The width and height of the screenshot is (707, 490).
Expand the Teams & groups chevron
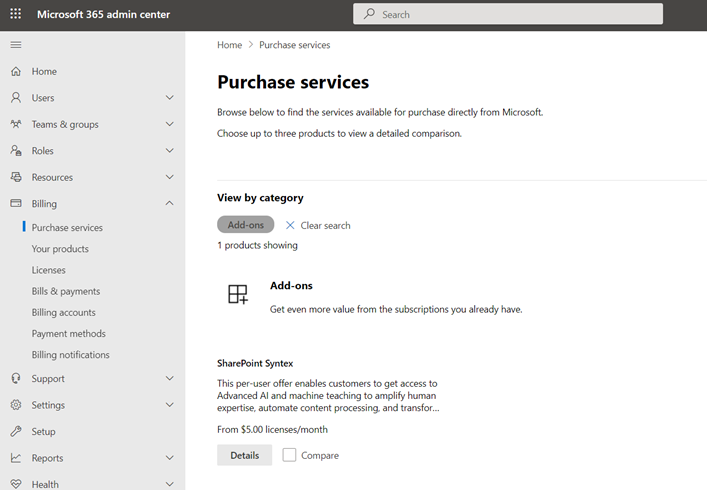170,124
